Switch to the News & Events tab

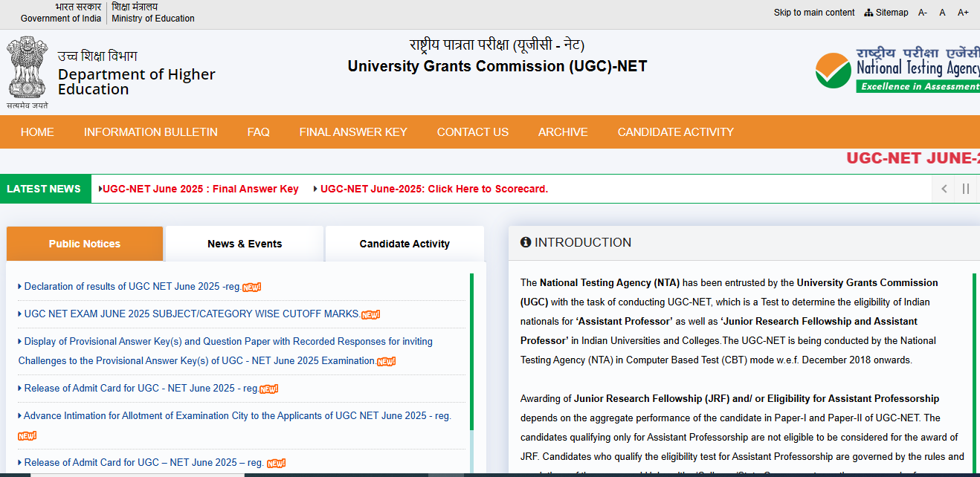pyautogui.click(x=245, y=244)
